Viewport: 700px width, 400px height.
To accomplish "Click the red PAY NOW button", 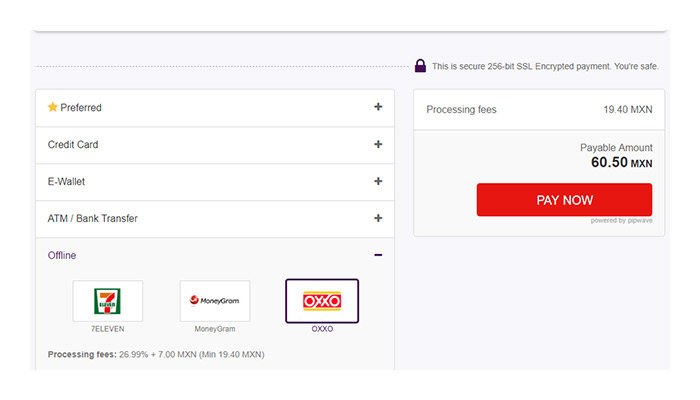I will pos(564,200).
